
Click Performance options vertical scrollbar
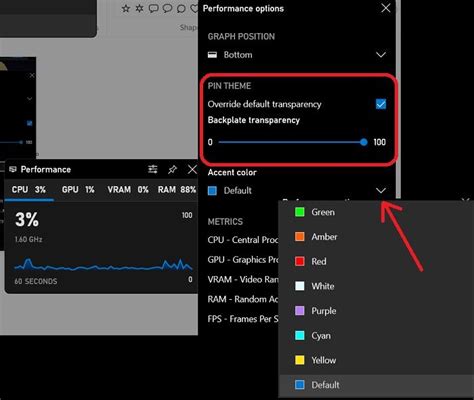[398, 100]
